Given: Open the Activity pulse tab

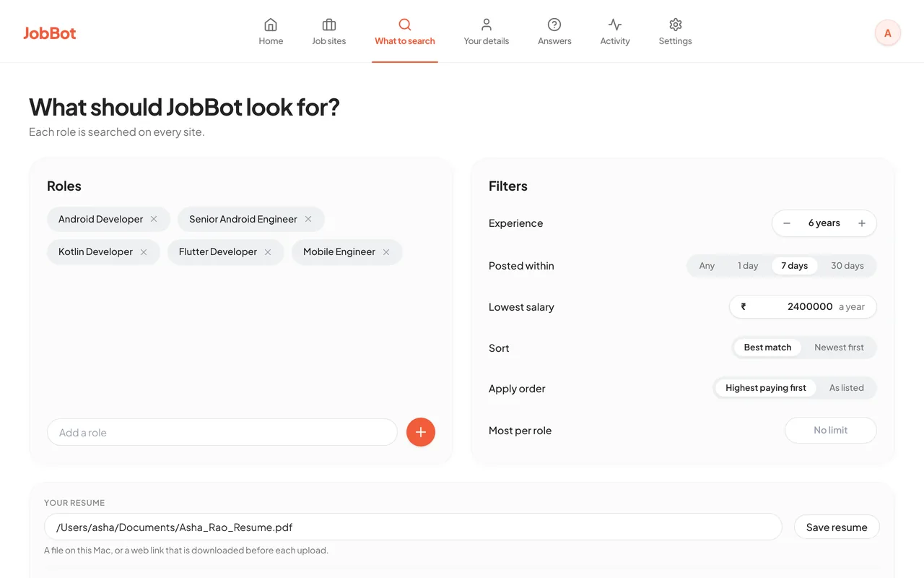Looking at the screenshot, I should point(615,32).
